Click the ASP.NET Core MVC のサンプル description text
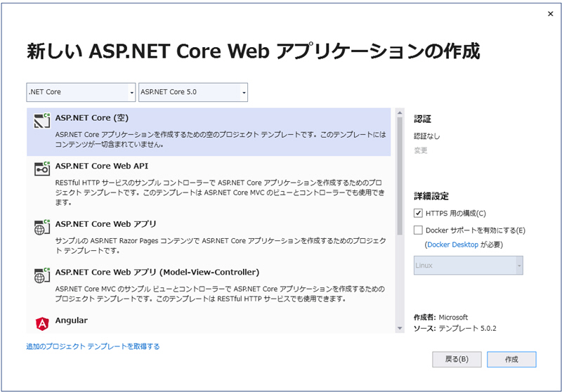The width and height of the screenshot is (562, 392). [220, 294]
